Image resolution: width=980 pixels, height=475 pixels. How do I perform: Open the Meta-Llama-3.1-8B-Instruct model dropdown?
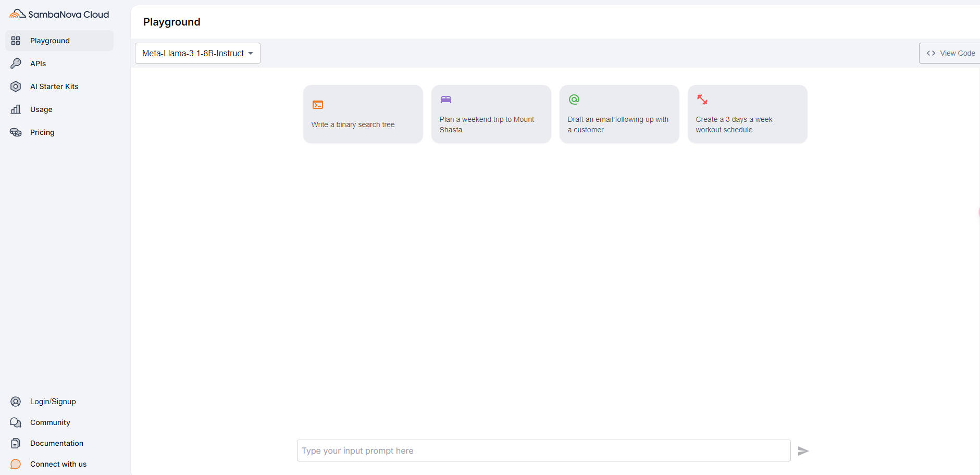[x=197, y=53]
